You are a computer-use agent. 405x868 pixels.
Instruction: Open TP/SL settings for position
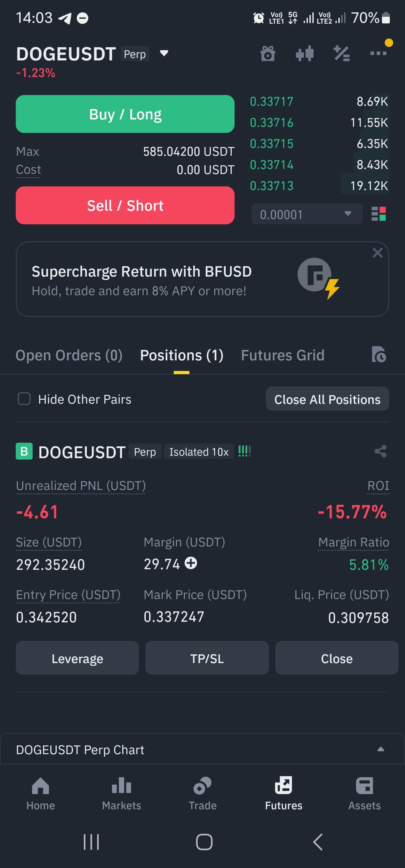(x=207, y=658)
